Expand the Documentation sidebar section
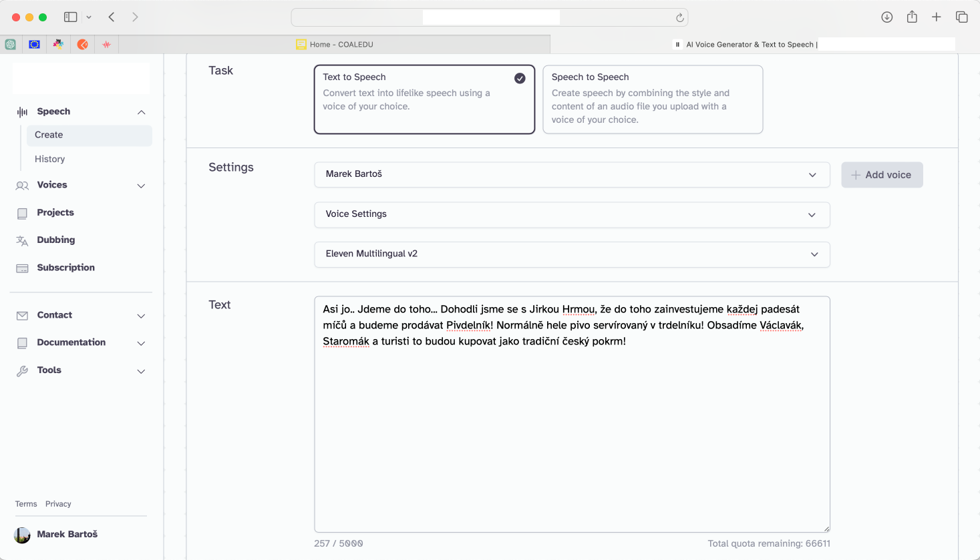This screenshot has width=980, height=560. click(141, 343)
